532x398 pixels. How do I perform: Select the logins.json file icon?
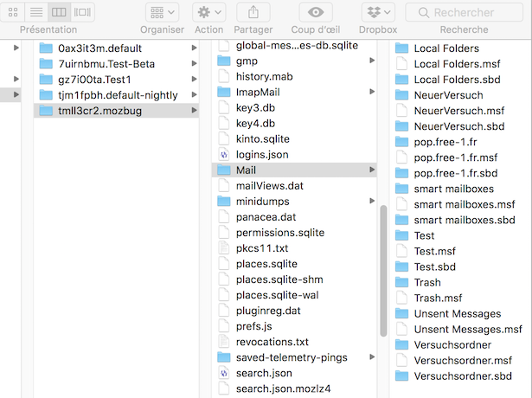pos(224,155)
